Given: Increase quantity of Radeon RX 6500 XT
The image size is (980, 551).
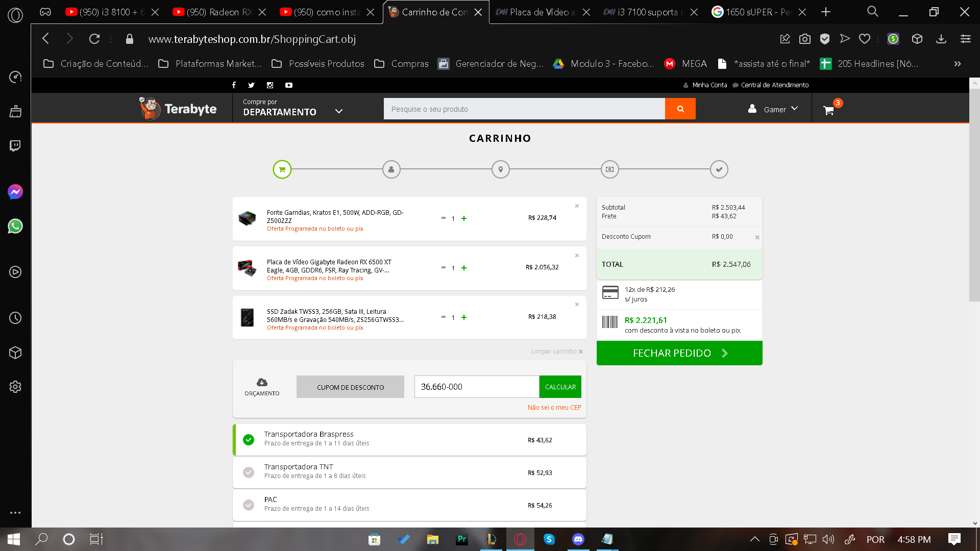Looking at the screenshot, I should 464,268.
